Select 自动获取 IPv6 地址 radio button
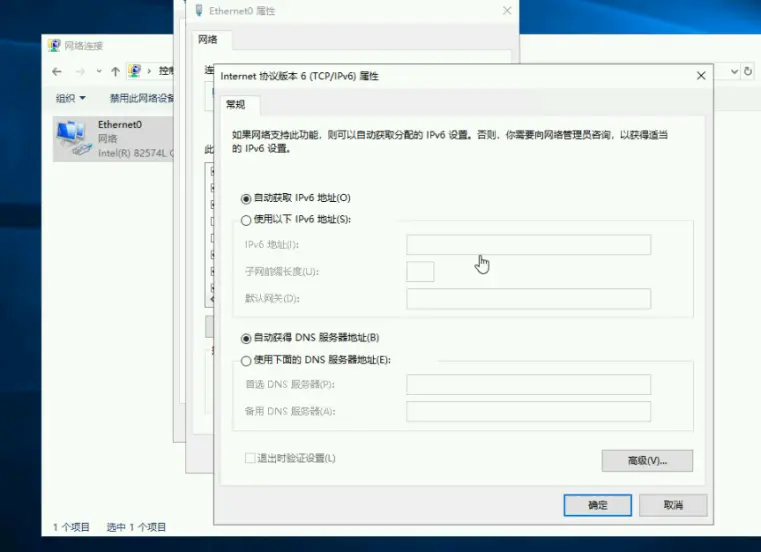This screenshot has width=761, height=552. coord(246,198)
